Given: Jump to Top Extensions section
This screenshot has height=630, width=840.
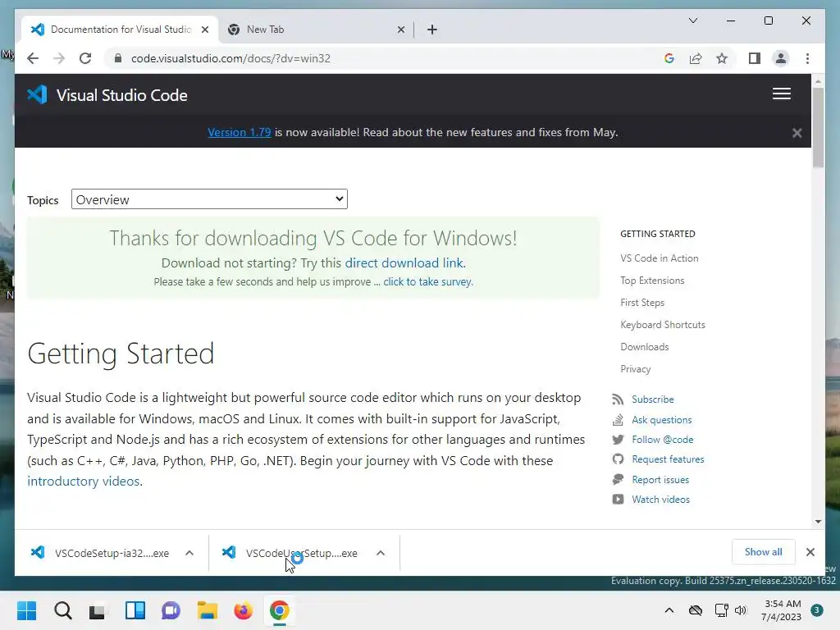Looking at the screenshot, I should tap(652, 281).
